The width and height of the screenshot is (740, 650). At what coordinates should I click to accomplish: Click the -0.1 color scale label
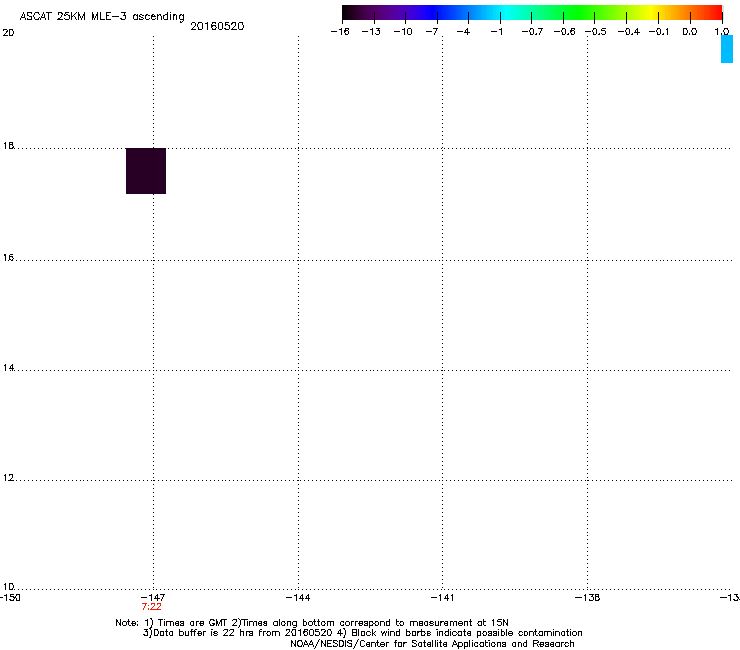[659, 32]
